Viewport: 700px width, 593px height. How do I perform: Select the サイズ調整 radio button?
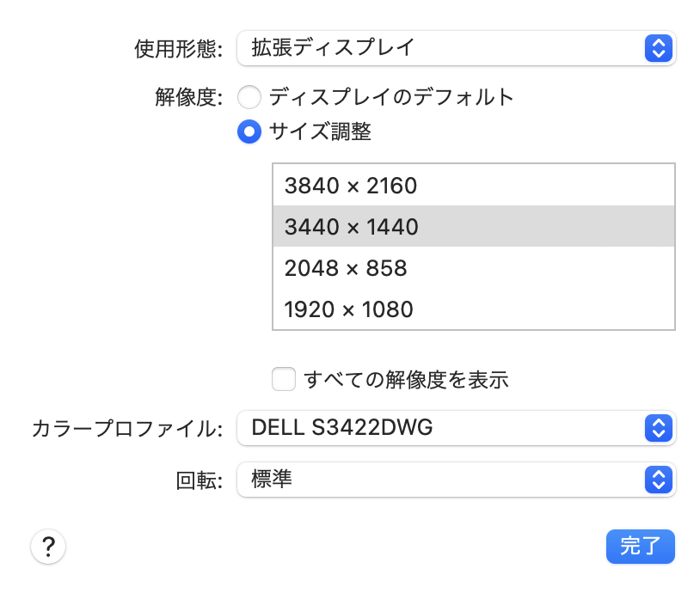tap(249, 131)
